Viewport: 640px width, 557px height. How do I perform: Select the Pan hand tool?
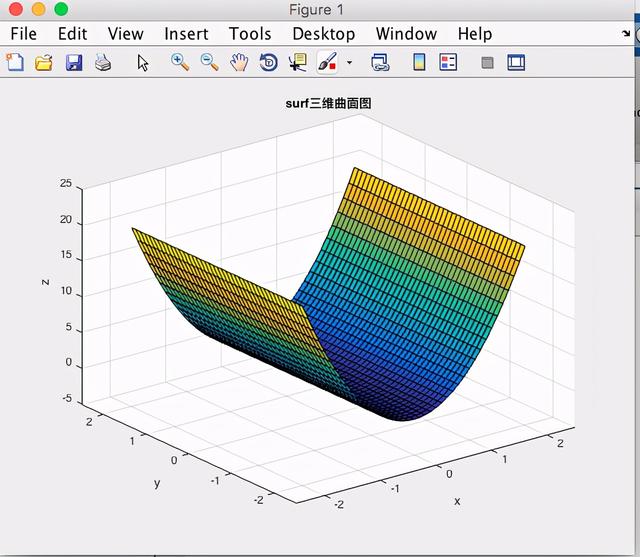coord(239,62)
